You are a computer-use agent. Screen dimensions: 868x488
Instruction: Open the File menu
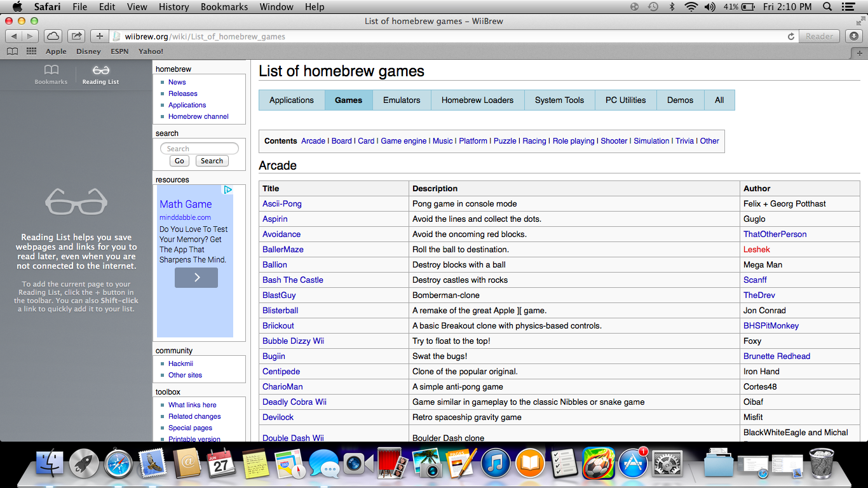80,7
